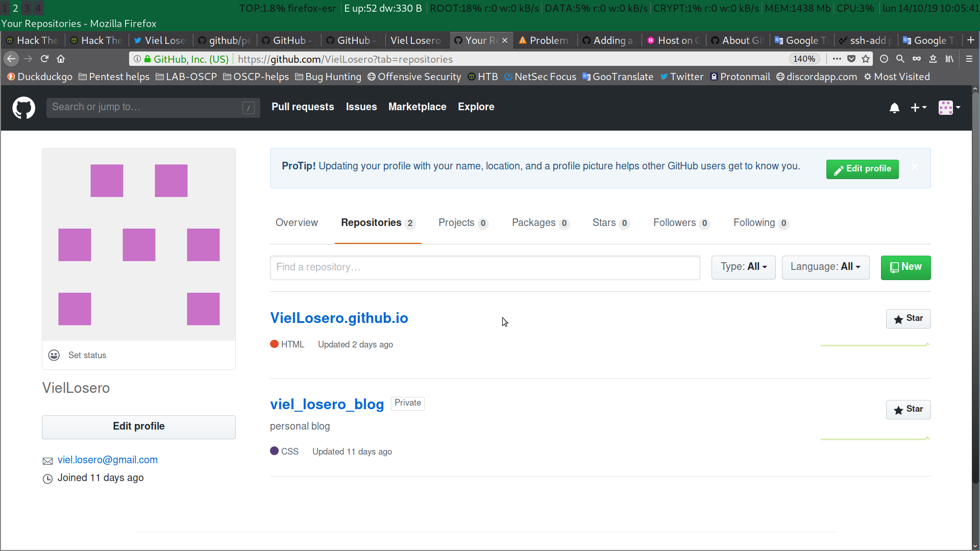Screen dimensions: 980x551
Task: Star the VielLosero.github.io repository
Action: pos(908,319)
